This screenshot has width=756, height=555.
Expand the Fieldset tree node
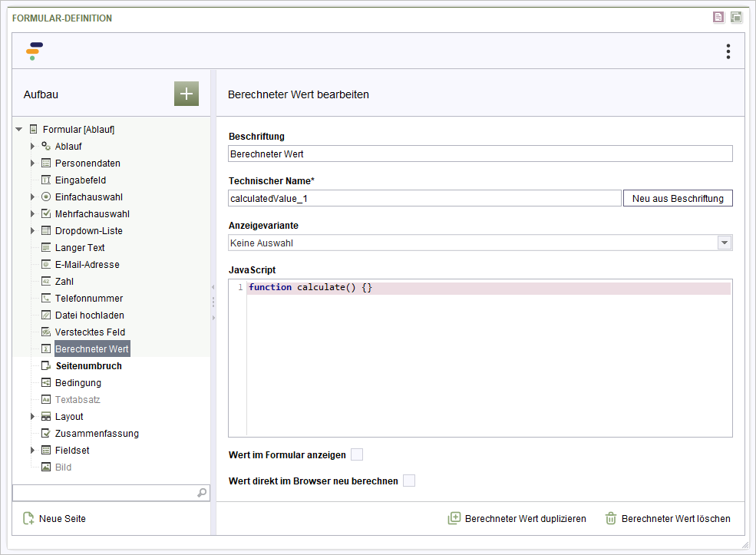(x=32, y=450)
